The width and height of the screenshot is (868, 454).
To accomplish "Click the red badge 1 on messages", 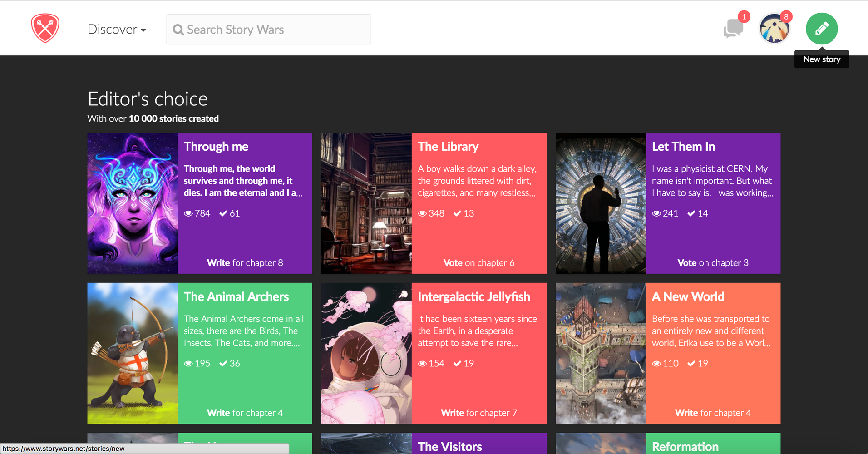I will tap(744, 17).
